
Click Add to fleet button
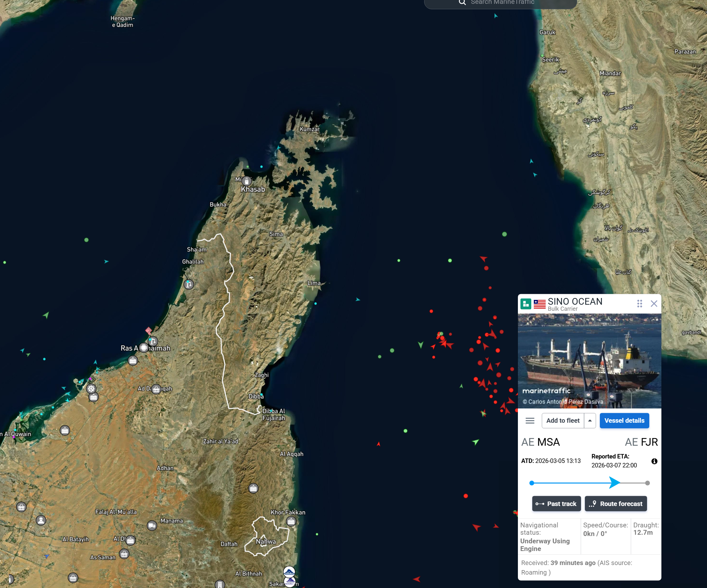point(563,420)
